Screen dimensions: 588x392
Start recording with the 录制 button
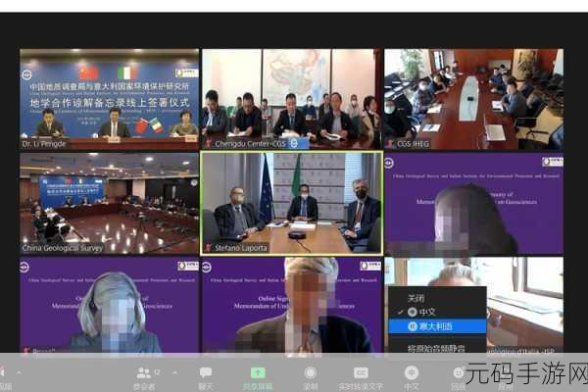pos(310,377)
